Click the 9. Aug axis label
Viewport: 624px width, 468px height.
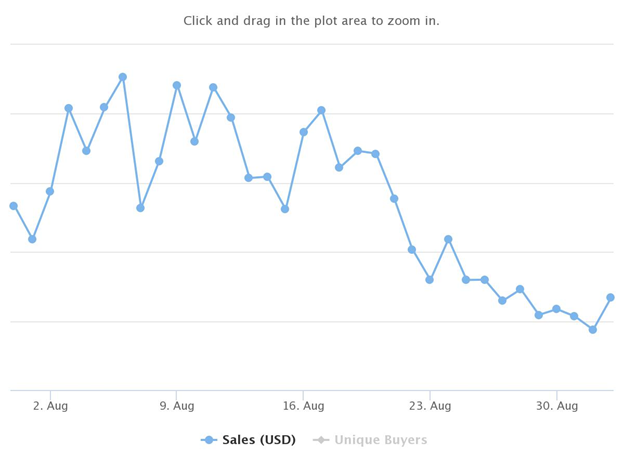coord(177,406)
